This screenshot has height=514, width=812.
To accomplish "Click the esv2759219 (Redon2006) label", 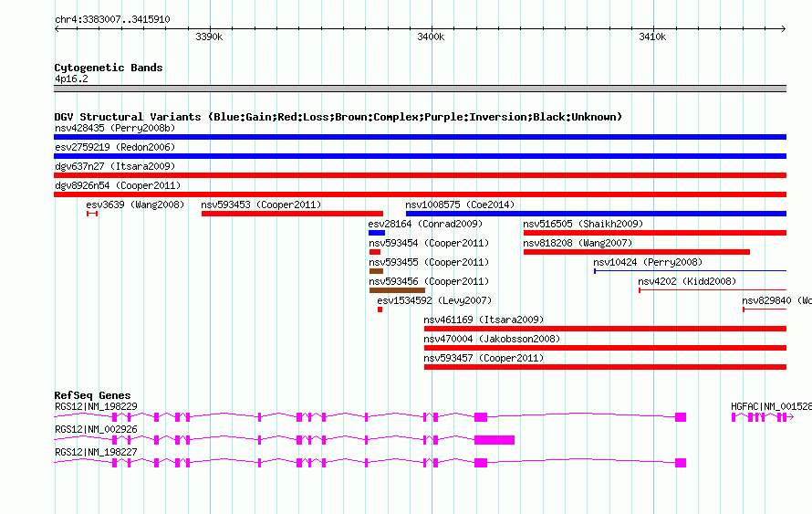I will (x=115, y=147).
